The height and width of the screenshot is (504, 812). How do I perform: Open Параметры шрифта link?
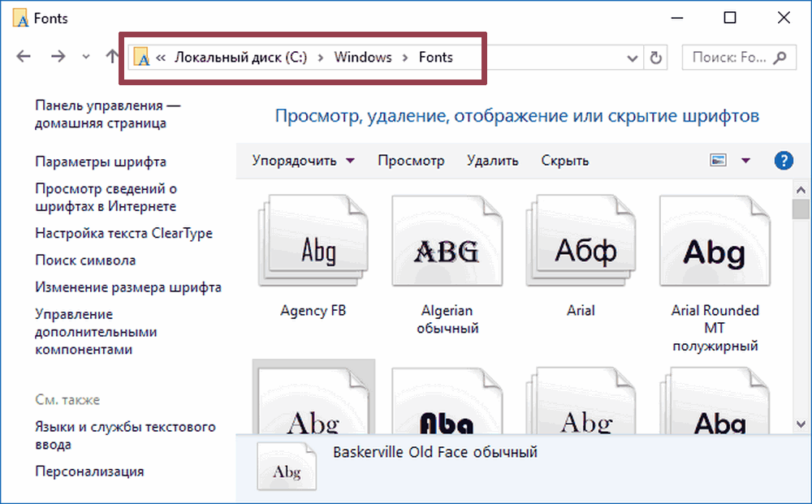click(101, 162)
